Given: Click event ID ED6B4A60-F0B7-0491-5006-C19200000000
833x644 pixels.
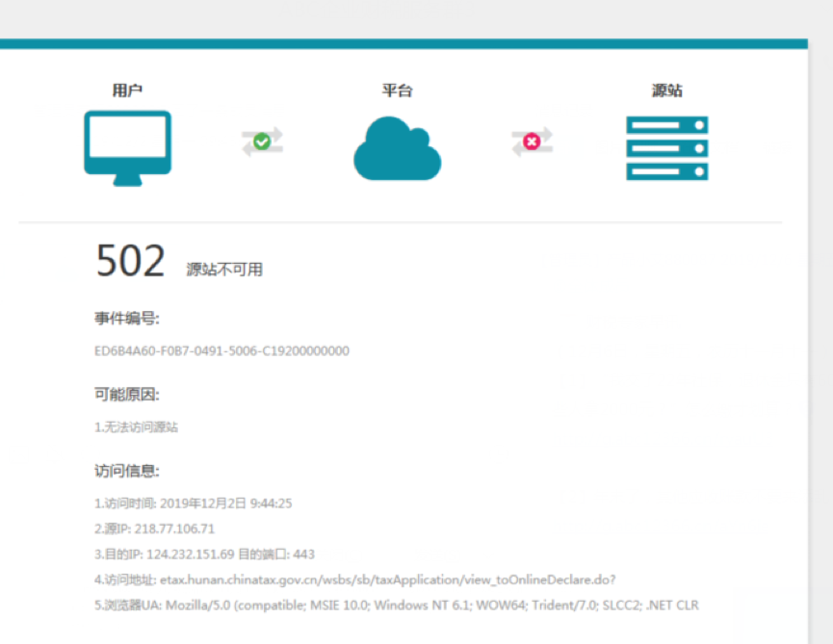Looking at the screenshot, I should 222,351.
